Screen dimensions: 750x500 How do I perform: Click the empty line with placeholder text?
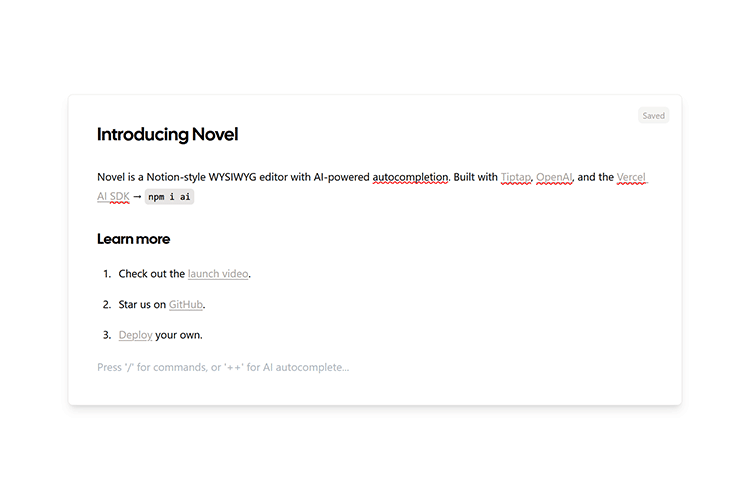click(x=223, y=367)
